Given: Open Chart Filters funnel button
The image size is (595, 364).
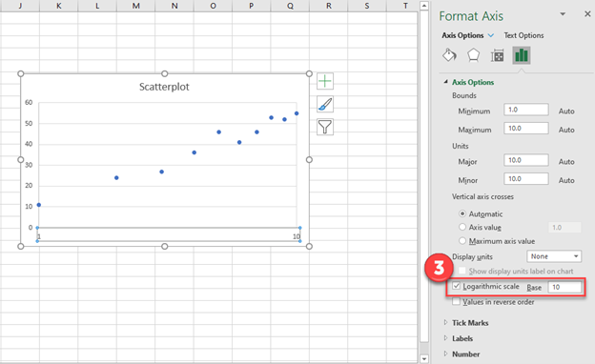Looking at the screenshot, I should [325, 127].
